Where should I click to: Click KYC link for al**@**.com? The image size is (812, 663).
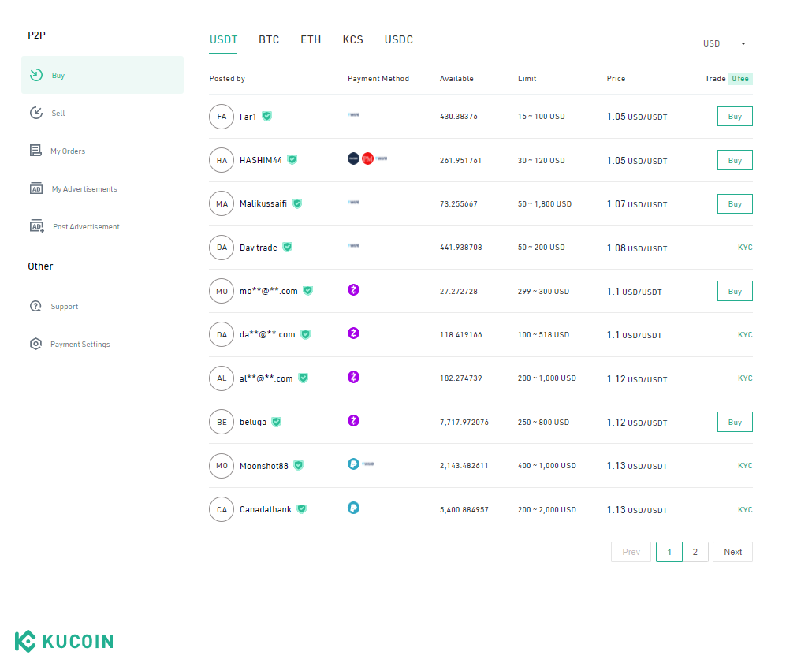click(745, 378)
